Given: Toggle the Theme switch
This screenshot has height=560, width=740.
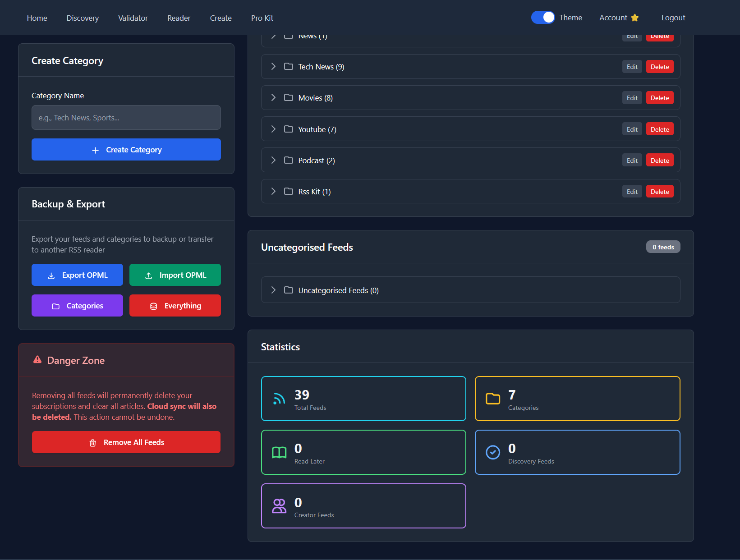Looking at the screenshot, I should click(542, 17).
